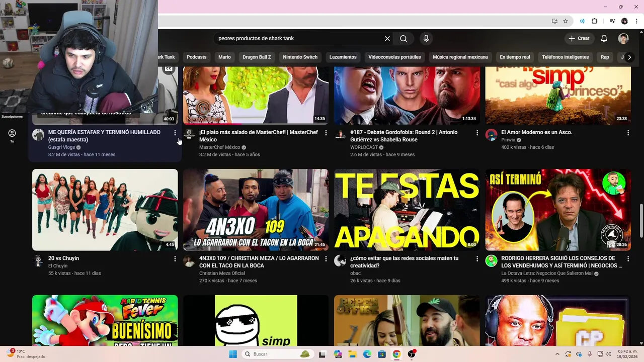Select the Rap chip
This screenshot has width=644, height=362.
[x=605, y=57]
